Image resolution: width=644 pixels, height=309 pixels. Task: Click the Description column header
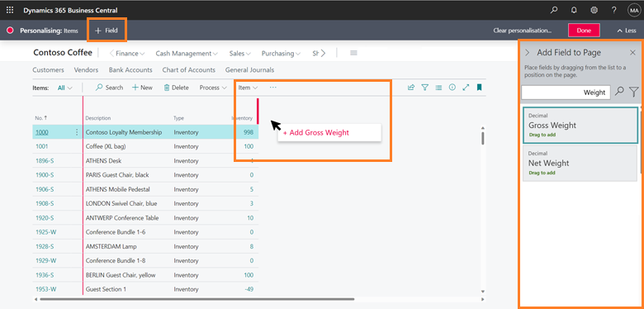[x=98, y=118]
